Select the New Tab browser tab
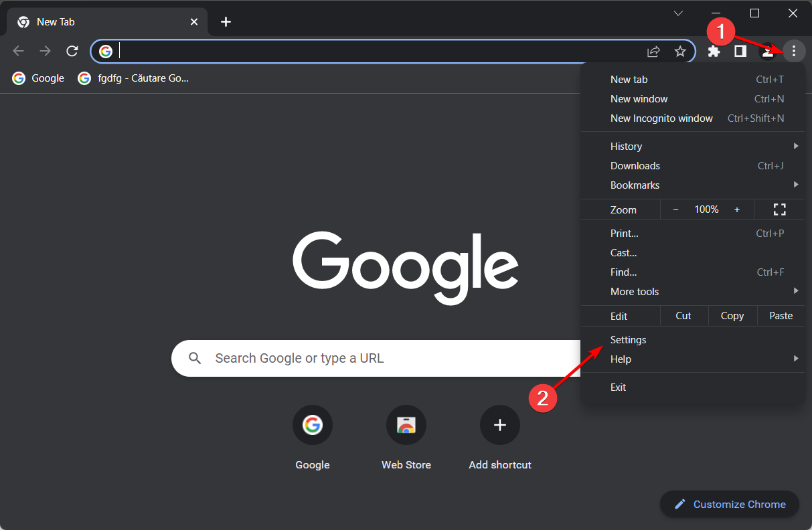The image size is (812, 530). pyautogui.click(x=107, y=22)
